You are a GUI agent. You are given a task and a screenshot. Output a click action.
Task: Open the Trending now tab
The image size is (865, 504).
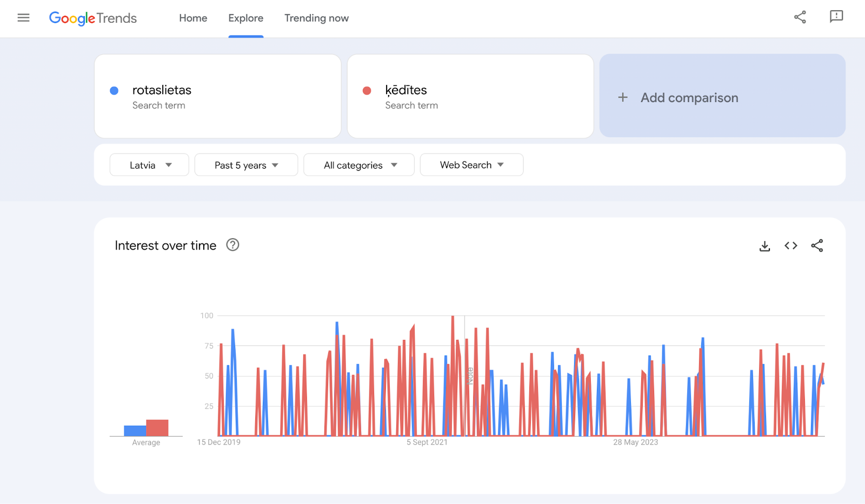[x=317, y=18]
